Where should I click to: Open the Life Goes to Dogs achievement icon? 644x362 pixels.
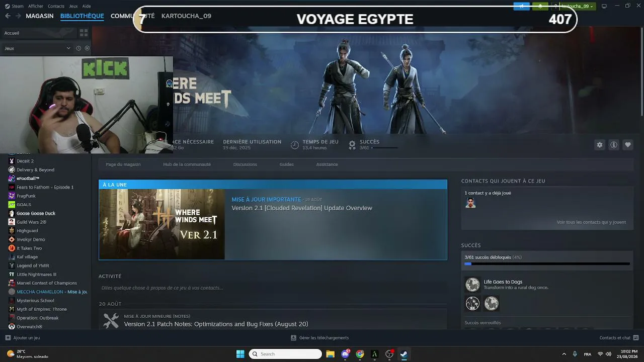[472, 285]
